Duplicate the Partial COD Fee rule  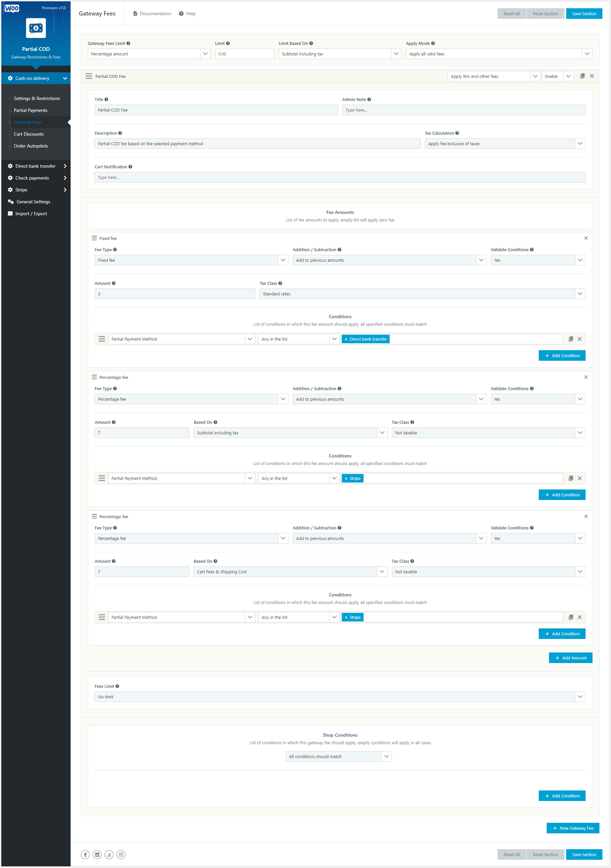(582, 76)
